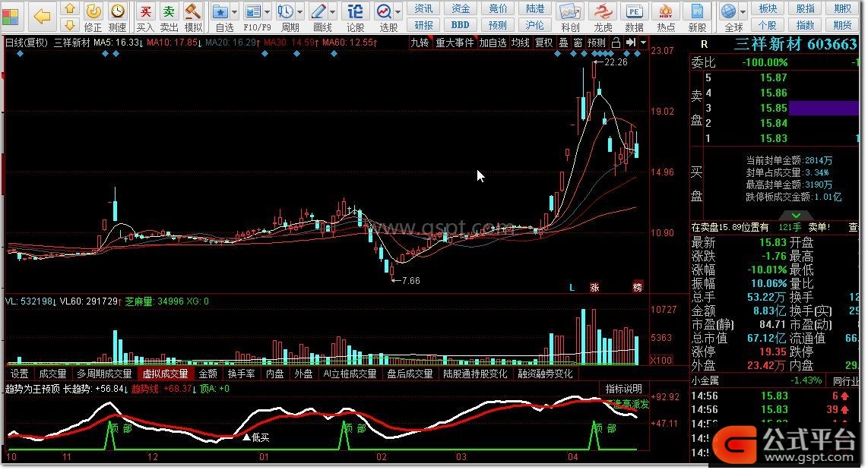The image size is (868, 470).
Task: Go back with the yellow left arrow
Action: tap(42, 17)
